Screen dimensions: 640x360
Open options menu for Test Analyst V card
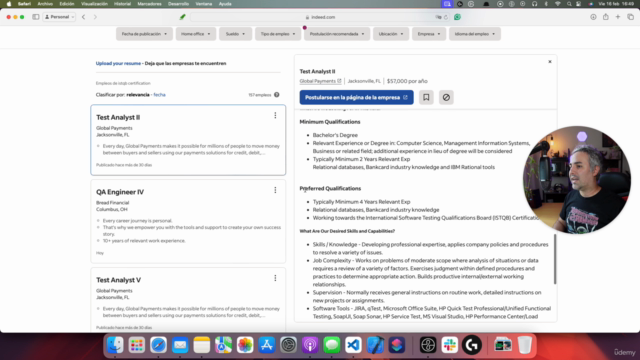275,278
